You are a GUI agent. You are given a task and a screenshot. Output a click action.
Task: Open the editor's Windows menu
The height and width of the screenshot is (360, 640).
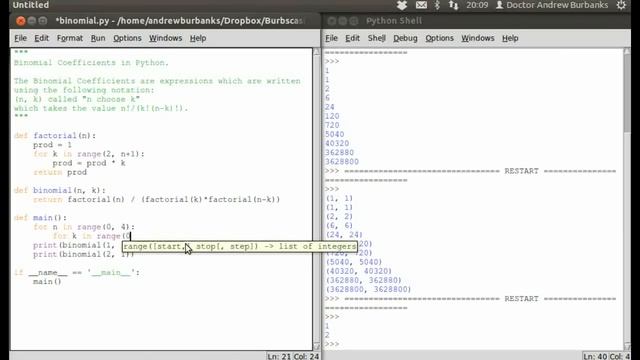(165, 38)
